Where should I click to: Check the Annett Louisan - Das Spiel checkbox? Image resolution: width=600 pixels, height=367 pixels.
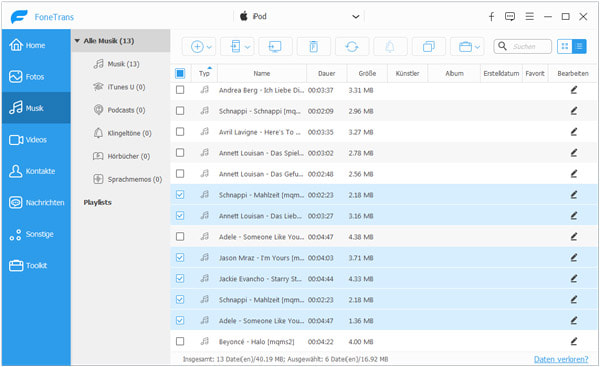(180, 153)
